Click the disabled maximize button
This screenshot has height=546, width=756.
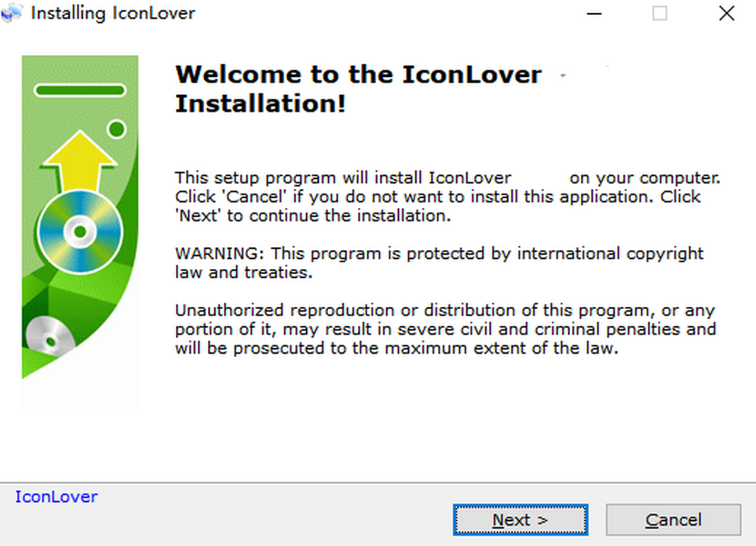click(660, 13)
